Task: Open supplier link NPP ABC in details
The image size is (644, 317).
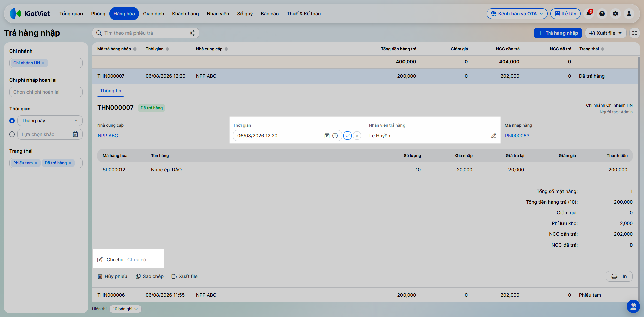Action: [x=108, y=136]
